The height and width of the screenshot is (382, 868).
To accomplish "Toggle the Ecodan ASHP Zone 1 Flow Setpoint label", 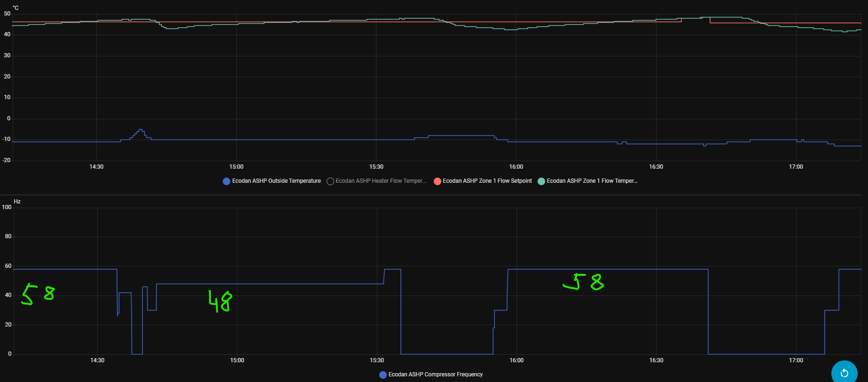I will click(x=487, y=181).
